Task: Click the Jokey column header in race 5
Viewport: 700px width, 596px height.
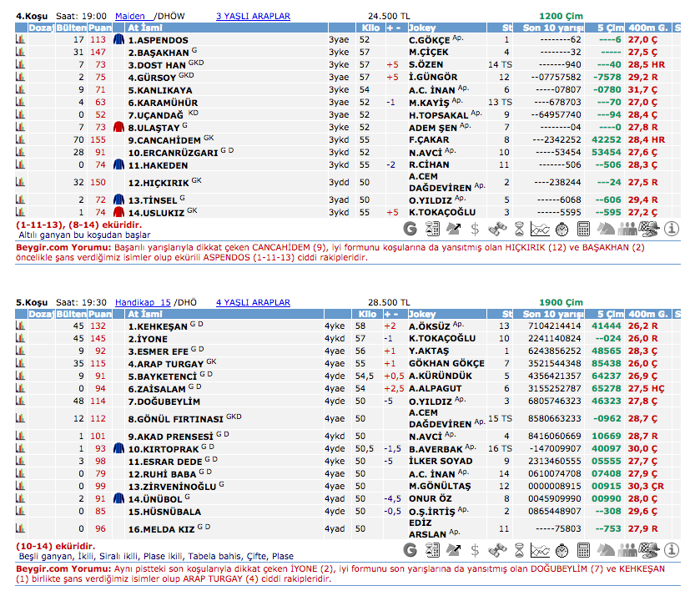Action: (x=421, y=315)
